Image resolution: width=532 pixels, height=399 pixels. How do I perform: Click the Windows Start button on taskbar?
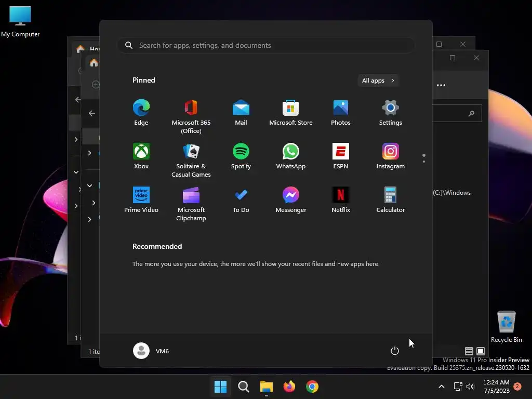pos(220,387)
